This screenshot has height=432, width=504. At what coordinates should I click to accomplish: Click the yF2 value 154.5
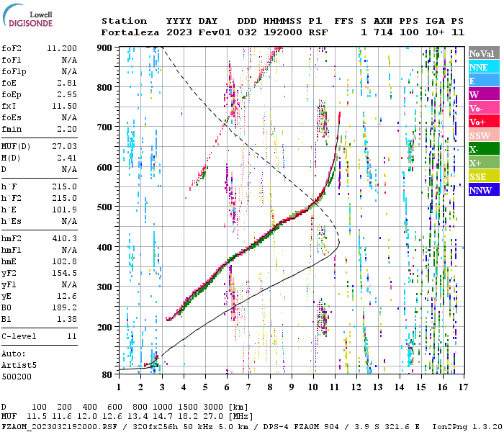click(64, 273)
